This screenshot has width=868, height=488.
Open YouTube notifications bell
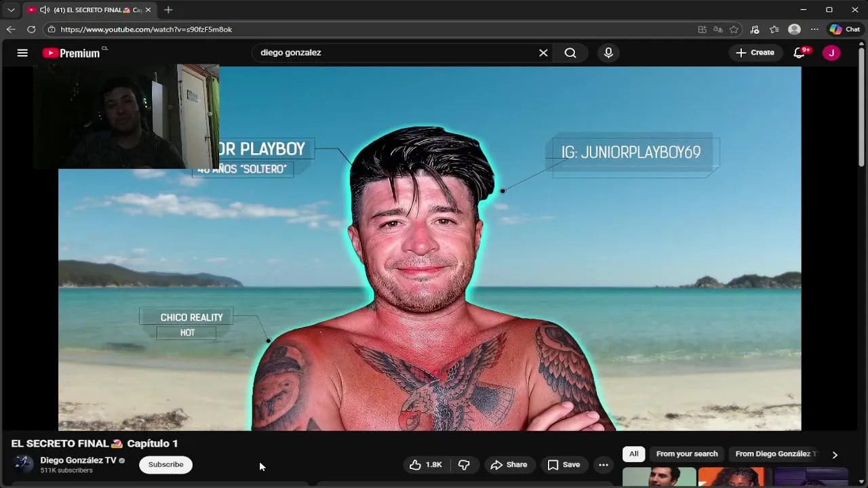click(x=799, y=53)
